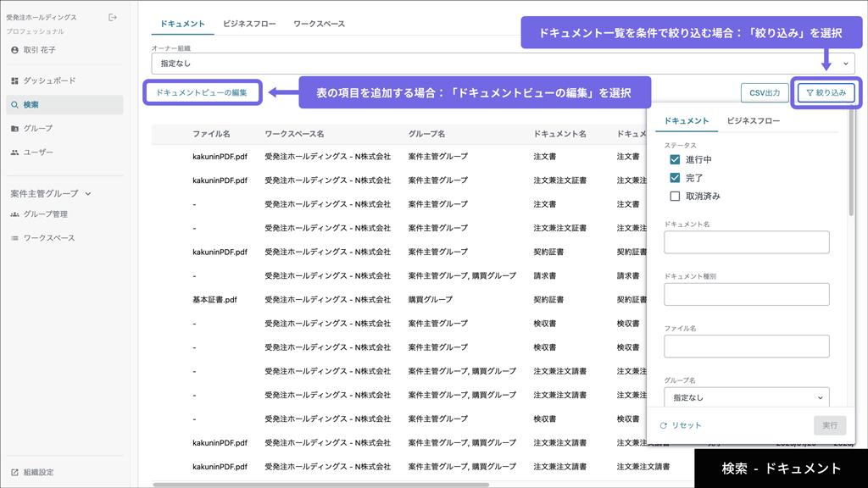Click the ドキュメント種別 input field
Viewport: 868px width, 488px height.
tap(746, 294)
